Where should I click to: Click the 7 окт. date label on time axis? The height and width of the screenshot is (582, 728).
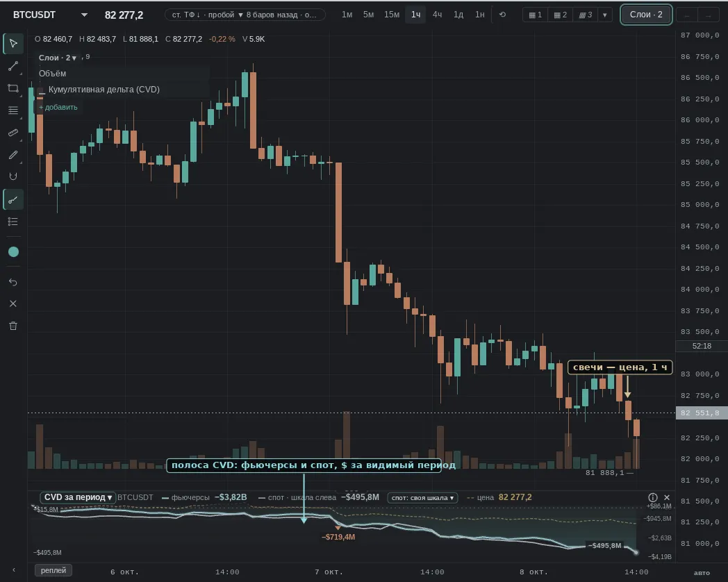coord(329,572)
